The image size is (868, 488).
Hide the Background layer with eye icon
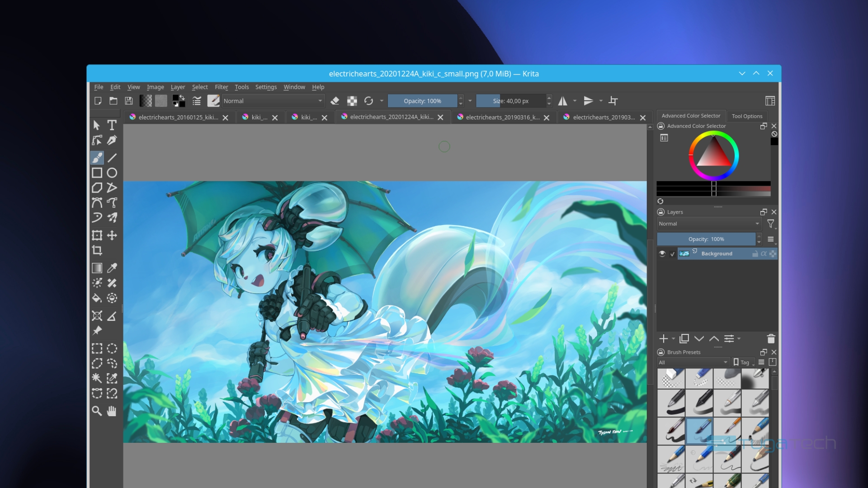click(x=662, y=253)
